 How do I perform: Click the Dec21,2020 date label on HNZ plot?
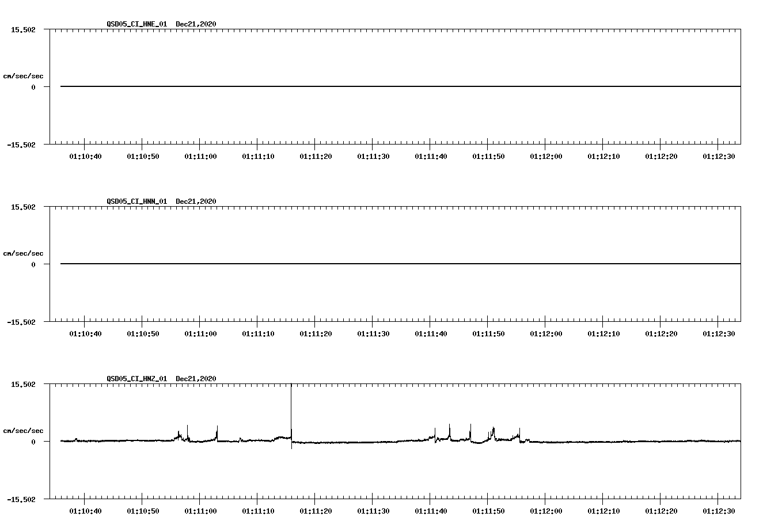point(195,379)
